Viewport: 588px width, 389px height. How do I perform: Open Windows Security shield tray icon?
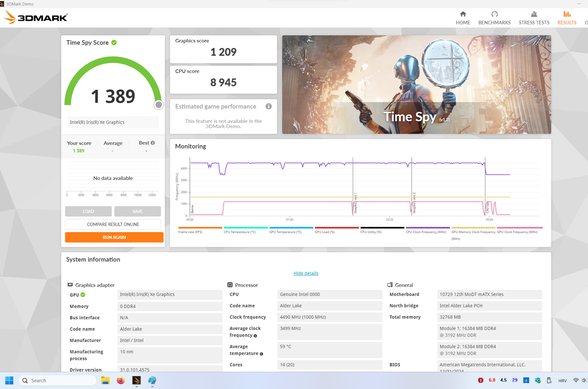(537, 380)
